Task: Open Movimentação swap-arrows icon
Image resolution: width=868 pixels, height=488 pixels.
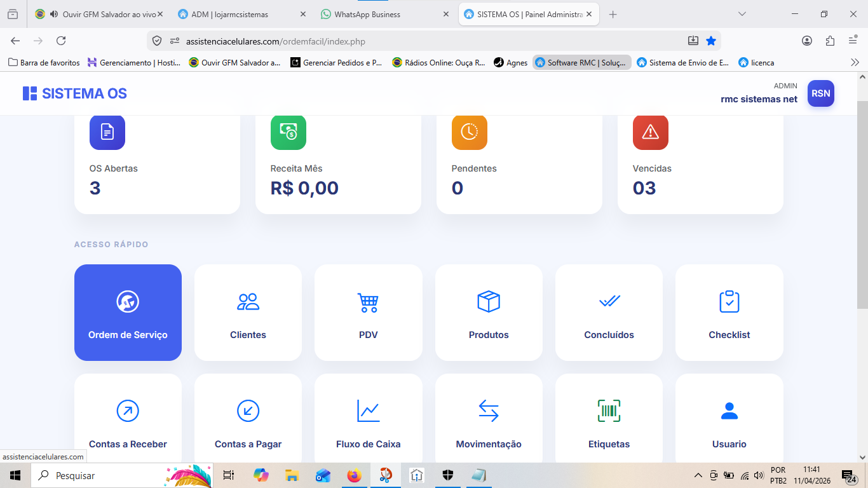Action: pyautogui.click(x=489, y=410)
